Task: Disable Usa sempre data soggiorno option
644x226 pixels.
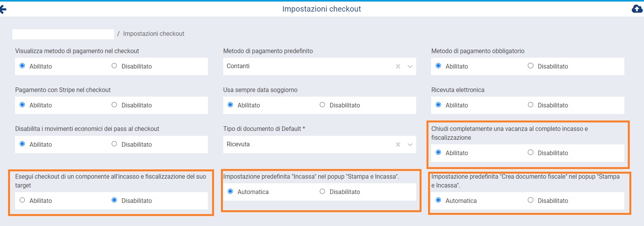Action: click(322, 105)
